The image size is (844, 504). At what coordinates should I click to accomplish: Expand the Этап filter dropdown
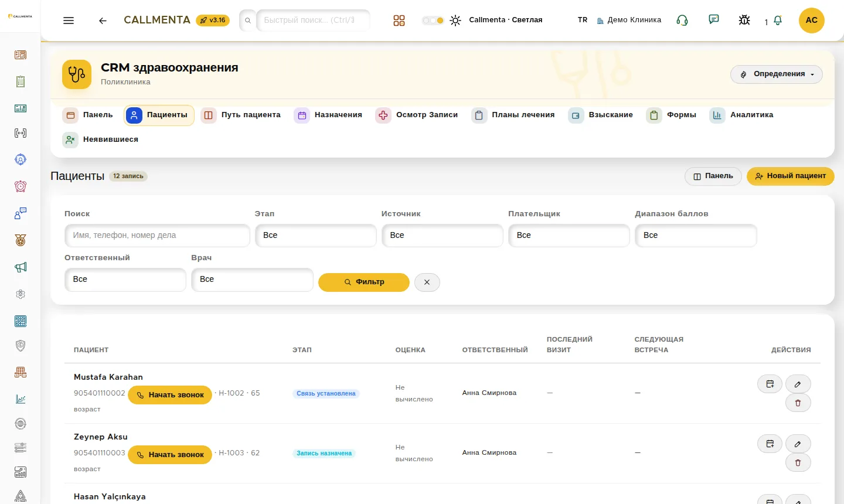316,236
